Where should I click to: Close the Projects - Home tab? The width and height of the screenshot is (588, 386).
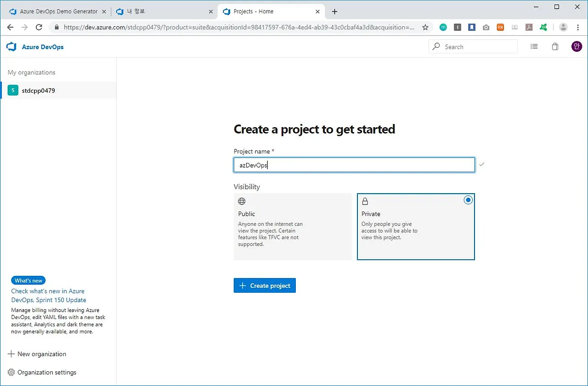pyautogui.click(x=317, y=11)
